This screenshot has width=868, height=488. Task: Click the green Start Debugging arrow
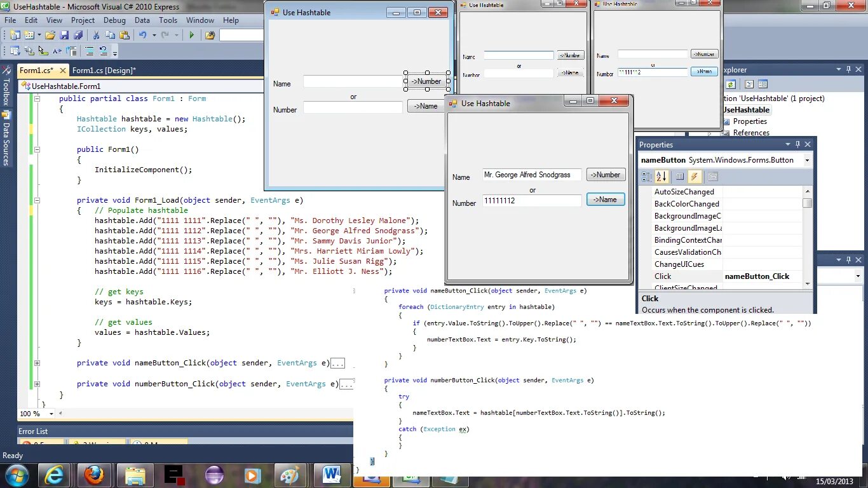191,35
